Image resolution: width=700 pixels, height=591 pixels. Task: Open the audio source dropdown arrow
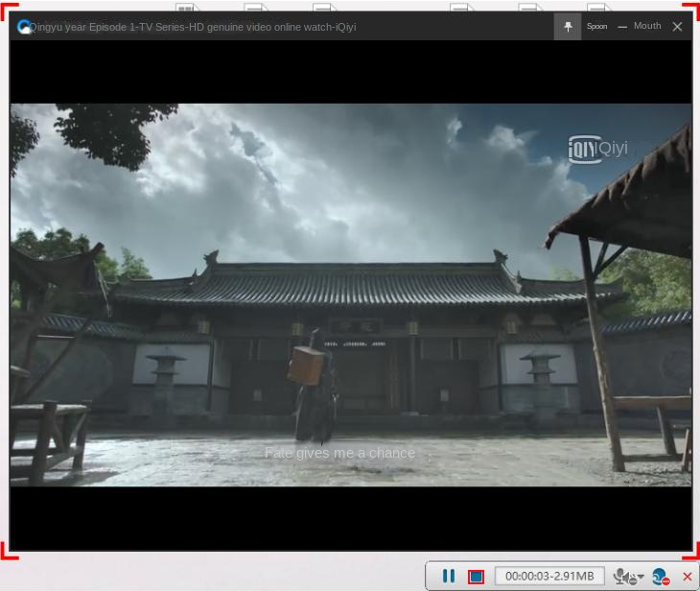[641, 576]
